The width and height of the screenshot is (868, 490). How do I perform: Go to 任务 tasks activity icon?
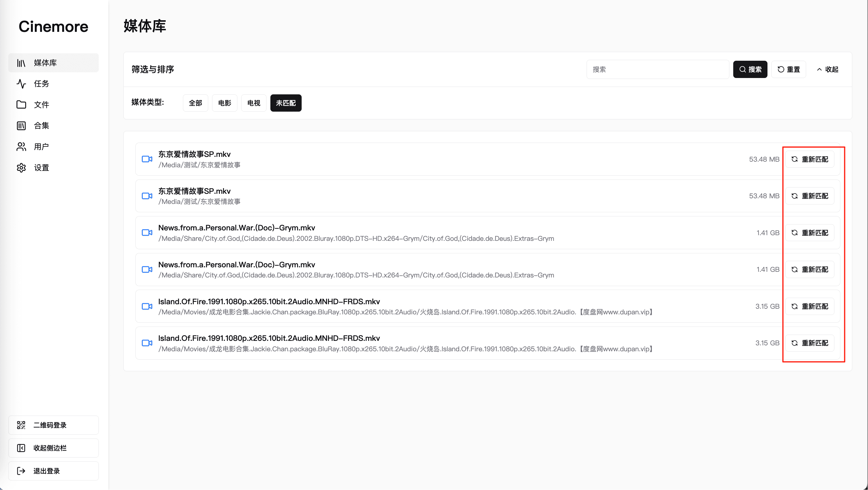[21, 84]
